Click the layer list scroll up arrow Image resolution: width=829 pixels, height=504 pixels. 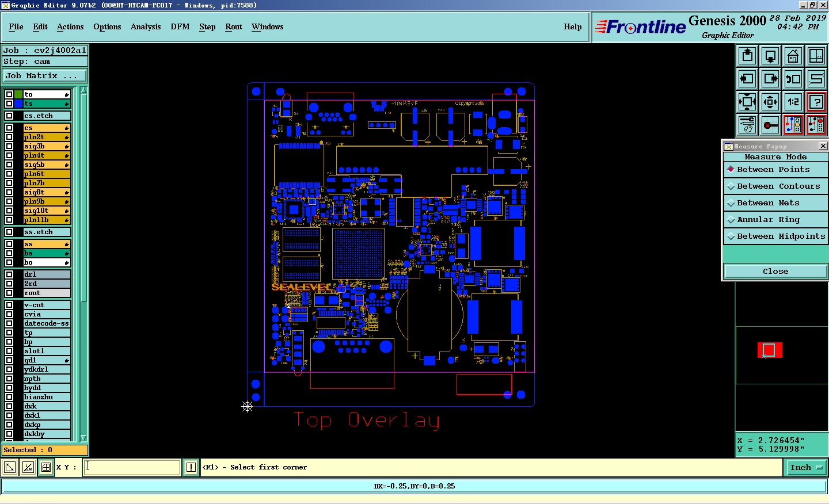click(x=84, y=90)
